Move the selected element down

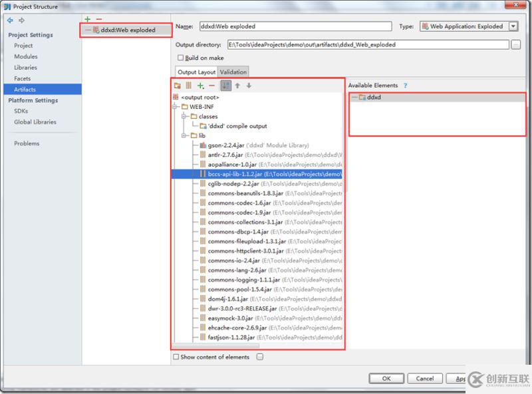(249, 86)
